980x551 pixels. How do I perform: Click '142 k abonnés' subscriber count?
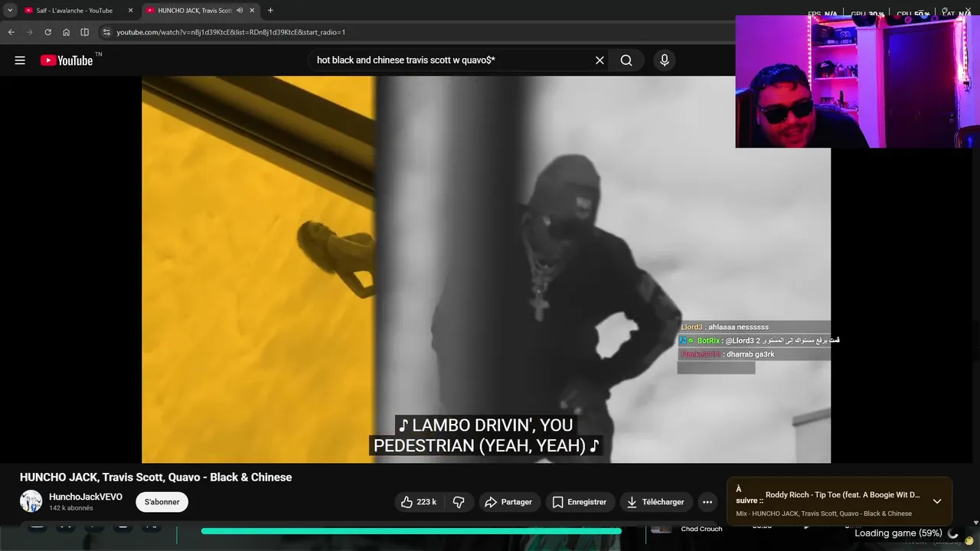(71, 508)
